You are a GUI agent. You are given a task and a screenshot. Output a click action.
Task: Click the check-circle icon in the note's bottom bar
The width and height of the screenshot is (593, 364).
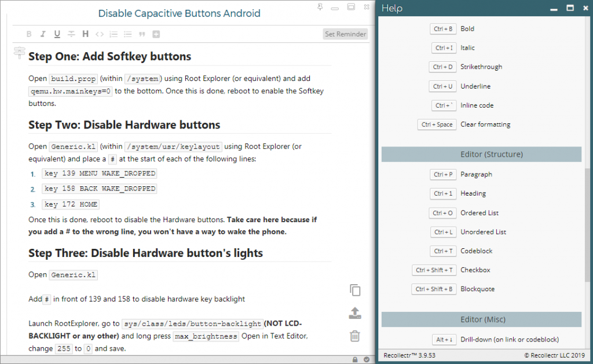367,359
